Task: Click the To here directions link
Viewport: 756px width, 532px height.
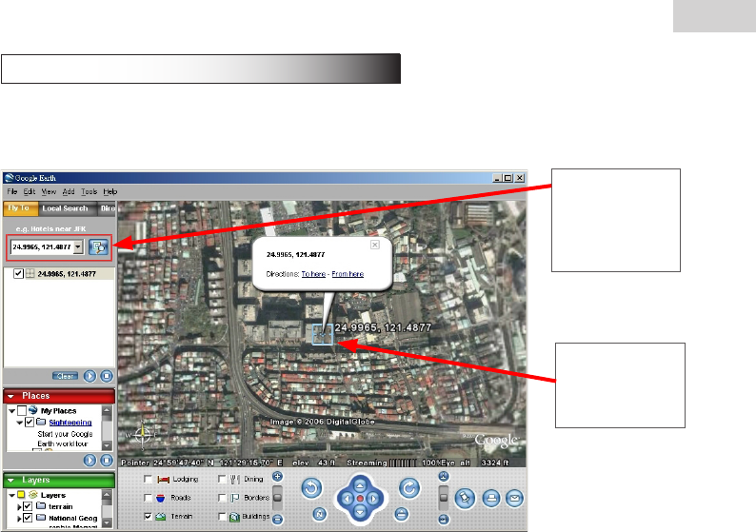Action: click(x=313, y=274)
